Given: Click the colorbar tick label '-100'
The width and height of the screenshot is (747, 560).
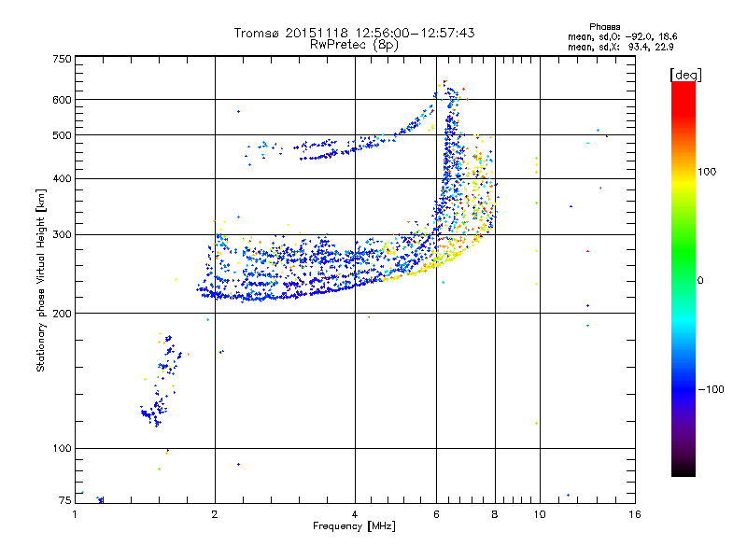Looking at the screenshot, I should click(x=711, y=389).
